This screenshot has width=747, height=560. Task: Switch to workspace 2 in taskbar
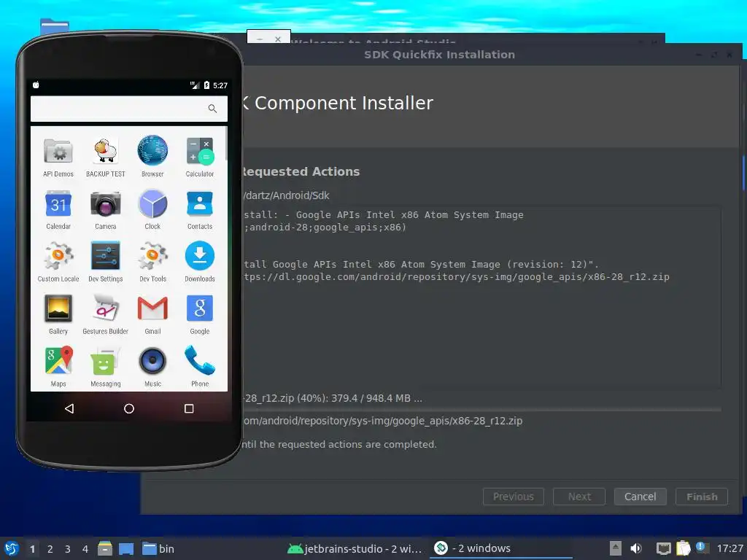coord(50,549)
